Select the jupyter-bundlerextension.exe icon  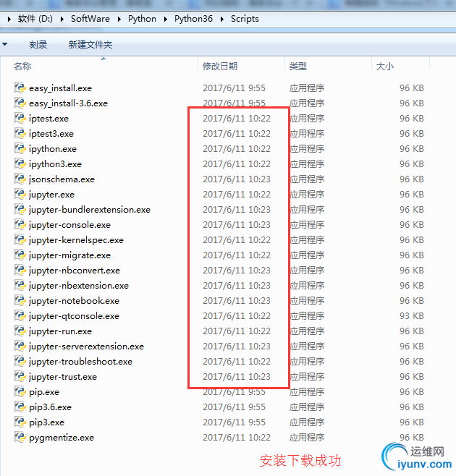click(20, 209)
